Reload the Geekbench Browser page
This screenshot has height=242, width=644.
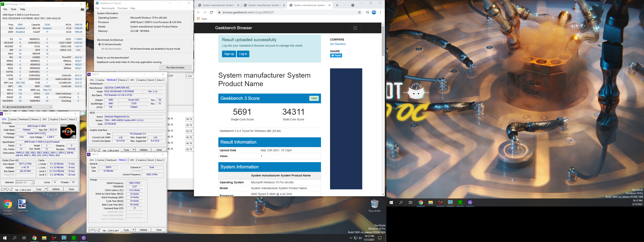point(211,12)
